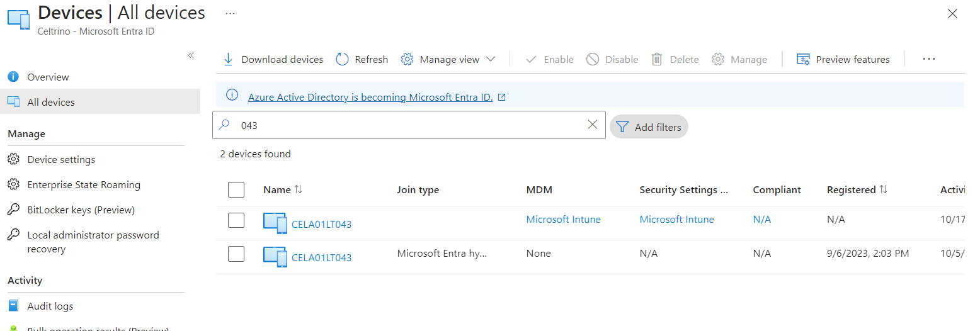980x331 pixels.
Task: Click the Delete trash icon
Action: pyautogui.click(x=657, y=59)
